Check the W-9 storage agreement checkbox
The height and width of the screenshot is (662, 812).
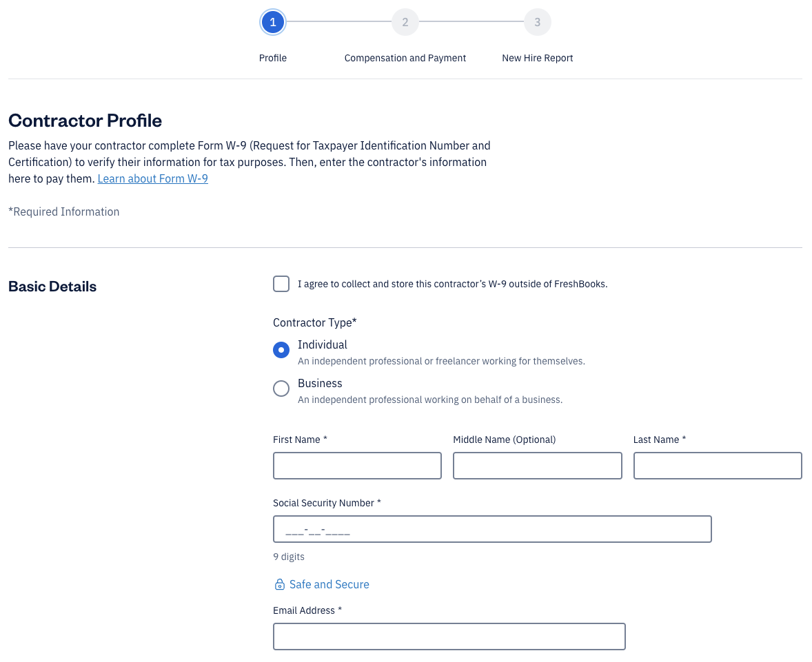pos(281,283)
